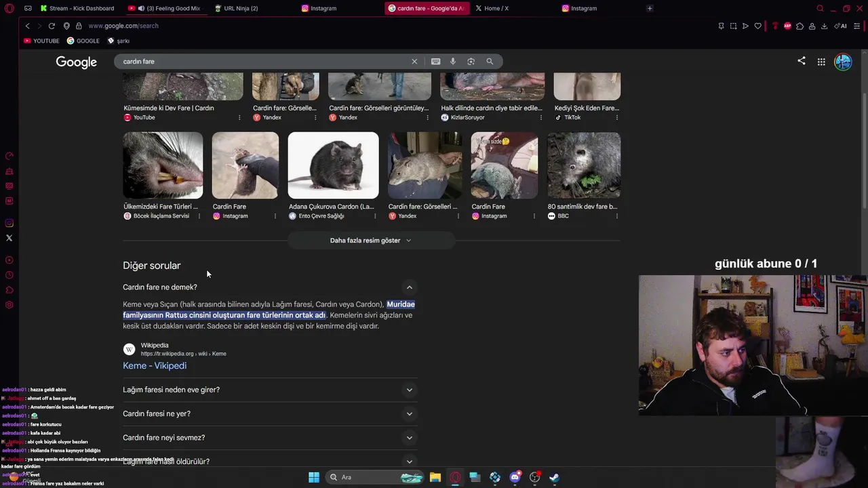Open options for Böcek İlaçlama Servisi result
This screenshot has width=868, height=488.
(x=199, y=216)
